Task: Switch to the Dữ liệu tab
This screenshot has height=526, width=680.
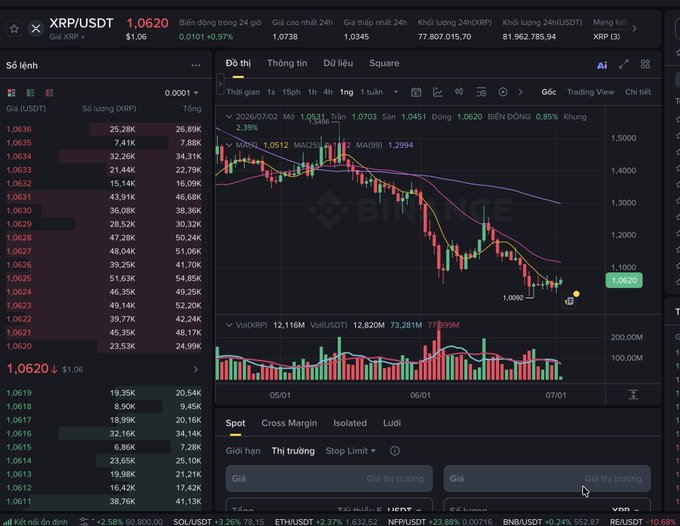Action: (338, 63)
